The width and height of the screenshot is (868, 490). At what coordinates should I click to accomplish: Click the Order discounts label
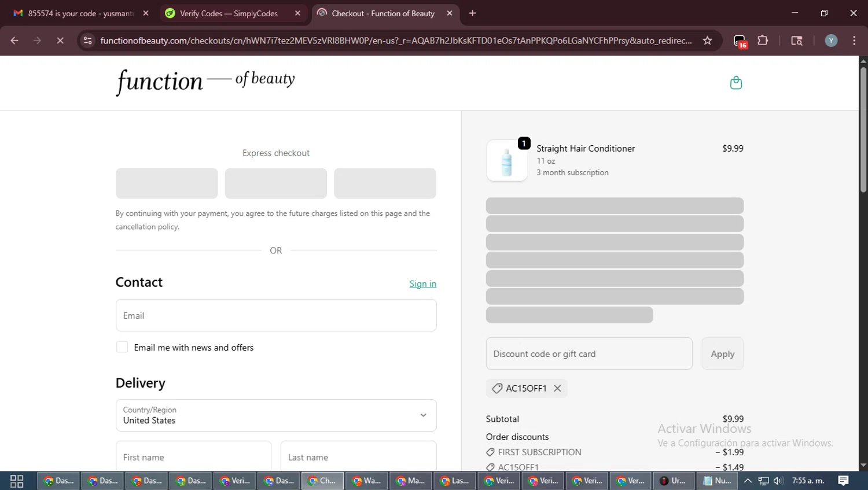click(x=517, y=437)
